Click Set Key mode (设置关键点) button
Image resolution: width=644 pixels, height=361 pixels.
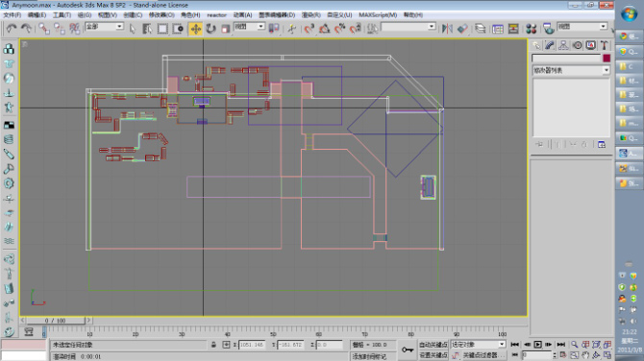coord(433,355)
